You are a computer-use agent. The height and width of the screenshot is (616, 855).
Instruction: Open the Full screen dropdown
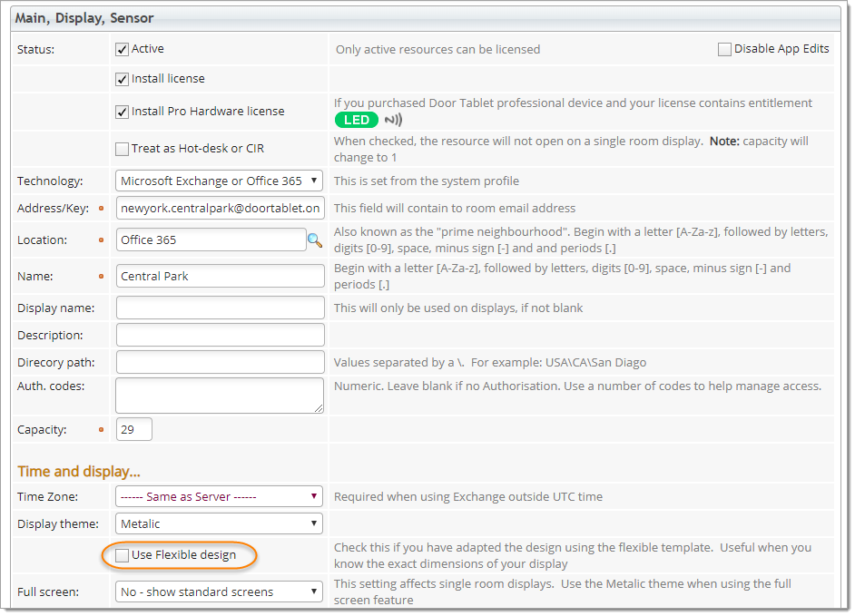click(220, 592)
